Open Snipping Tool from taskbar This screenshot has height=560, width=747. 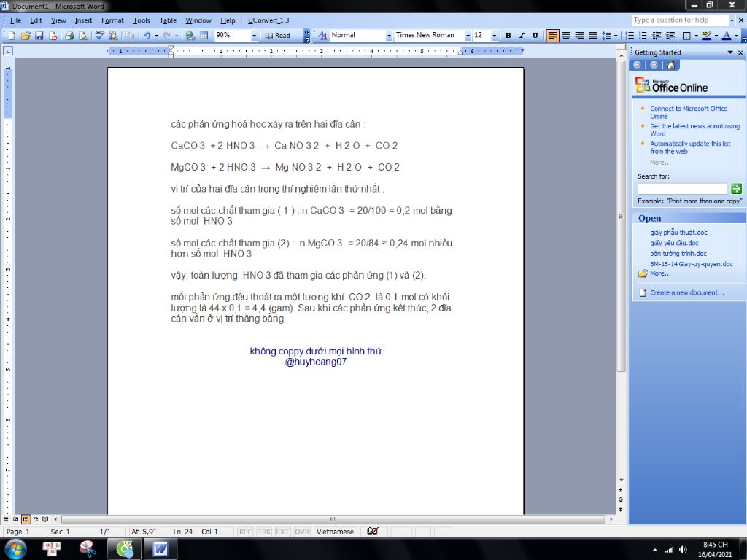[88, 550]
